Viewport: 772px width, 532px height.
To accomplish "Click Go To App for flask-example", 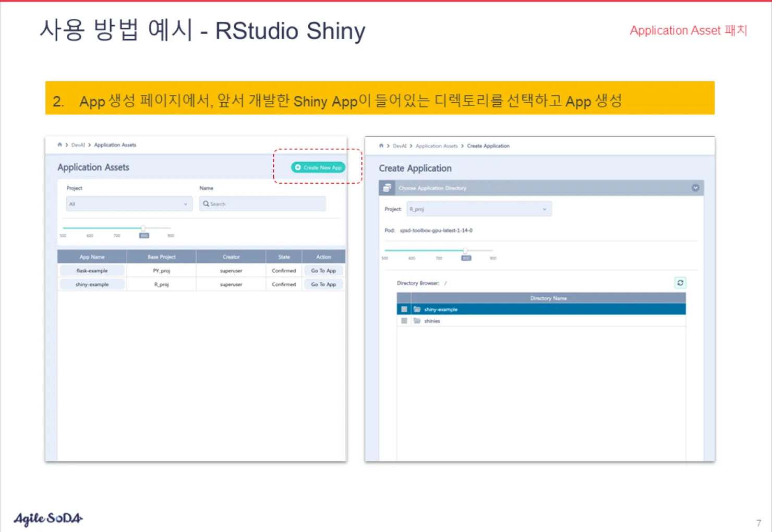I will tap(323, 271).
